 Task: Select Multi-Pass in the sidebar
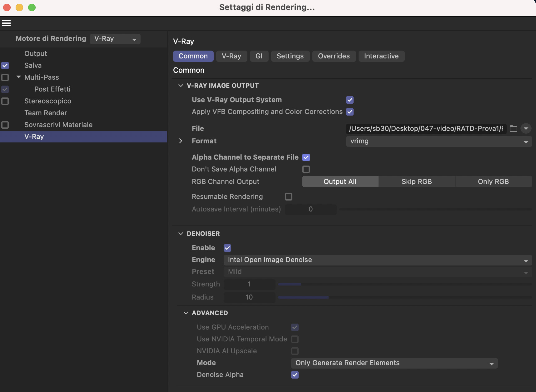[42, 77]
